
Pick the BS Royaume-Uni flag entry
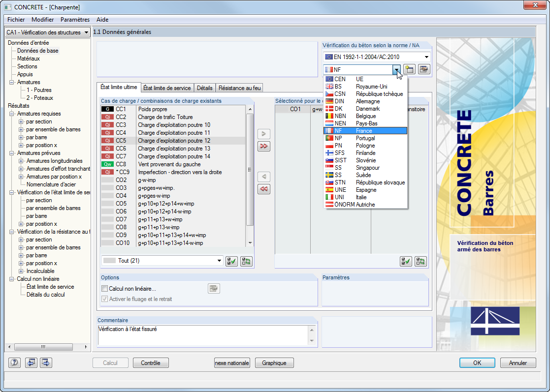365,87
